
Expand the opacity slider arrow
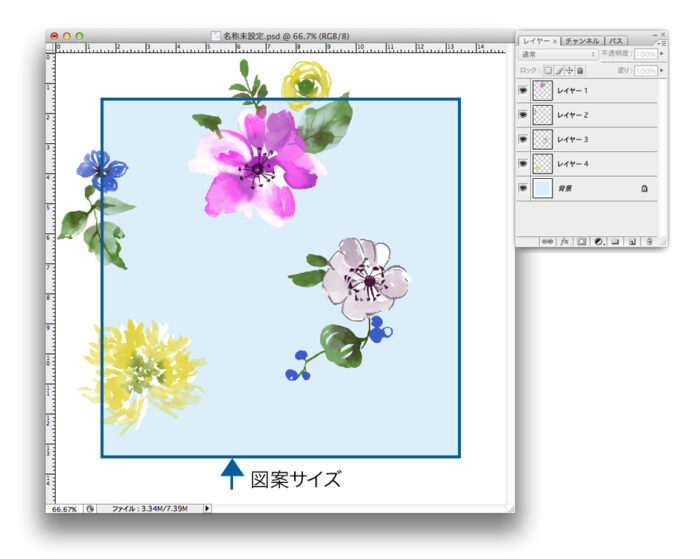pos(661,54)
